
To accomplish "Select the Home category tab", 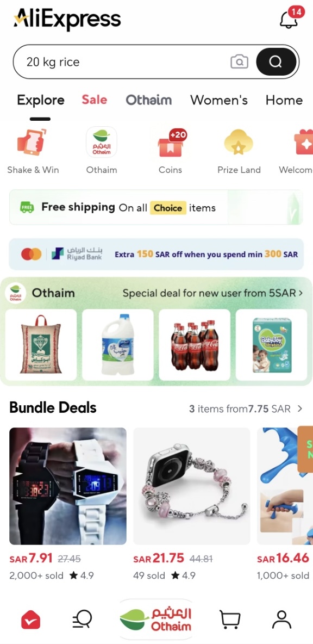I will point(284,100).
